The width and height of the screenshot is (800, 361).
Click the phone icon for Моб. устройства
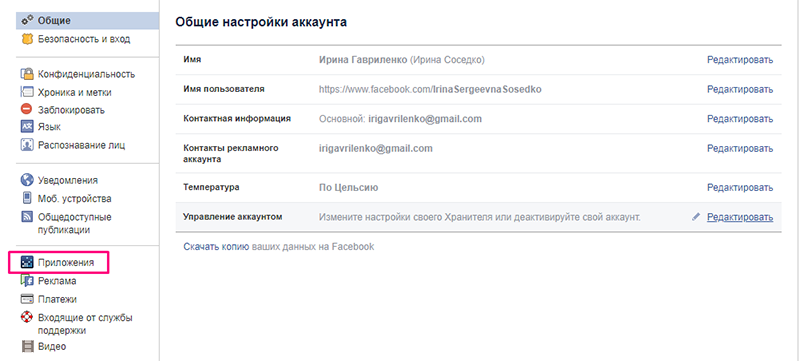(27, 198)
